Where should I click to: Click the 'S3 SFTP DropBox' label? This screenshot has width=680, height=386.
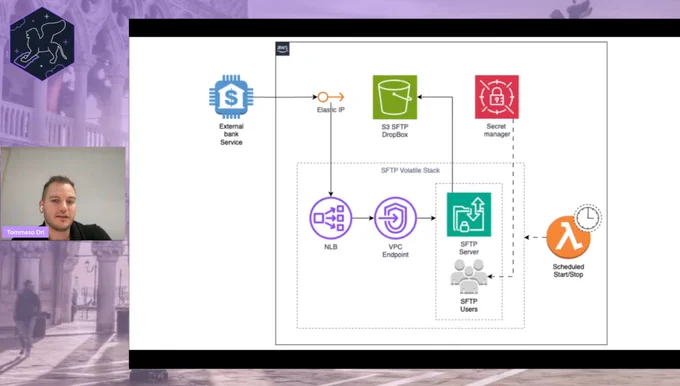395,131
